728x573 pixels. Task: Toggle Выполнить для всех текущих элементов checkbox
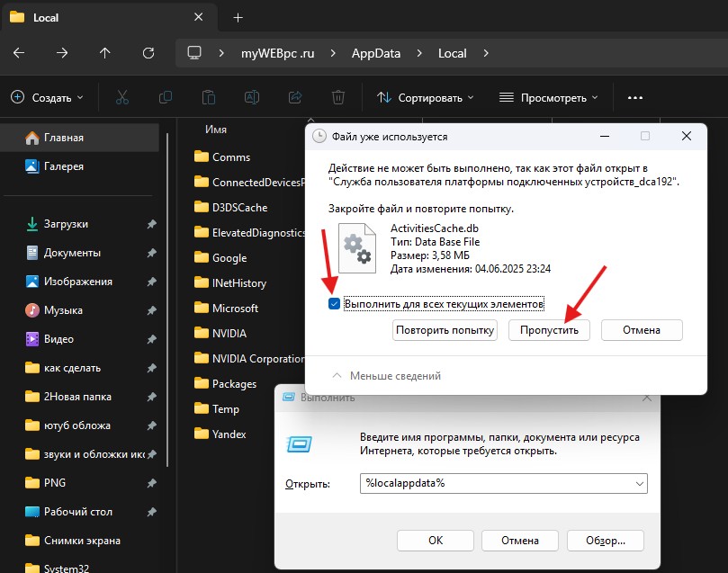334,304
